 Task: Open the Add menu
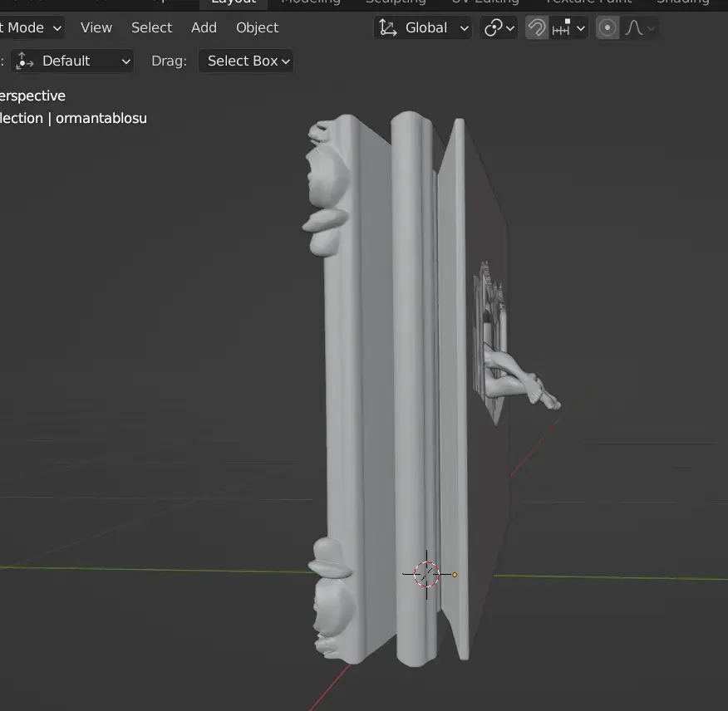[x=204, y=28]
